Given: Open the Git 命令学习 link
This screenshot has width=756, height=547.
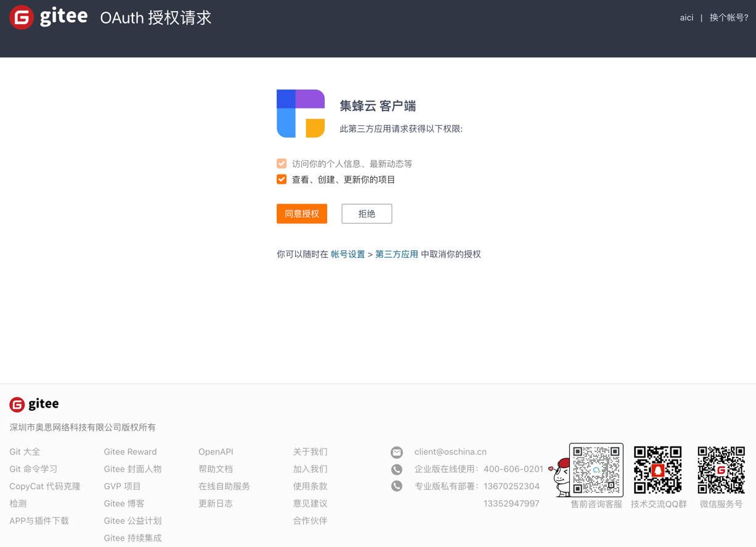Looking at the screenshot, I should [x=33, y=469].
